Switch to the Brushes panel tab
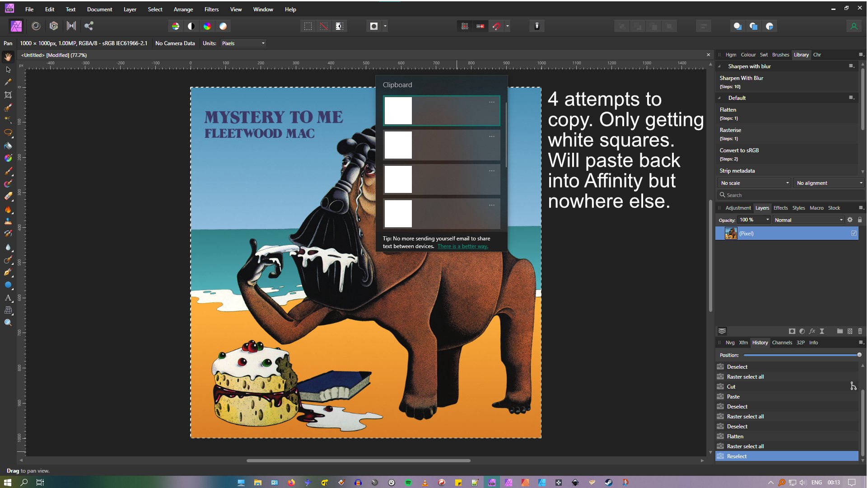This screenshot has height=488, width=868. (781, 55)
